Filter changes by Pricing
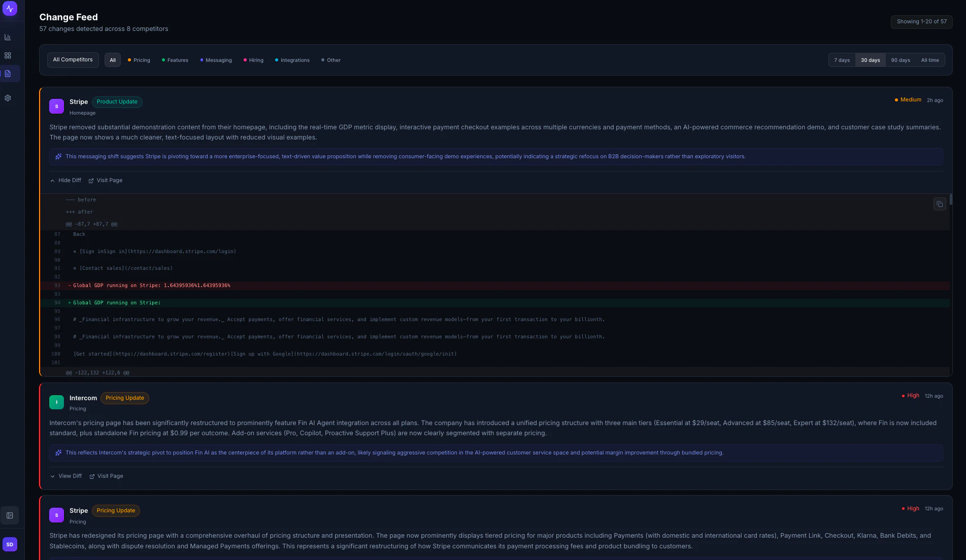This screenshot has height=560, width=966. click(x=139, y=60)
